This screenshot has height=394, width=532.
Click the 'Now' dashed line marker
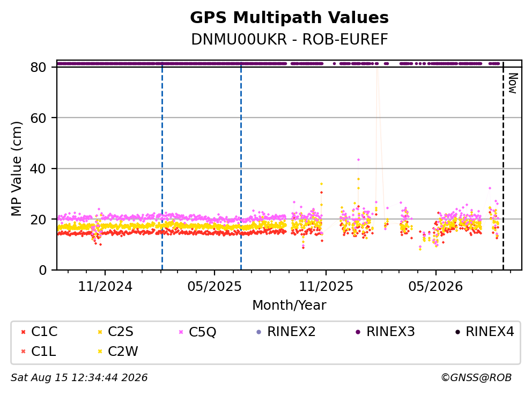tap(503, 166)
